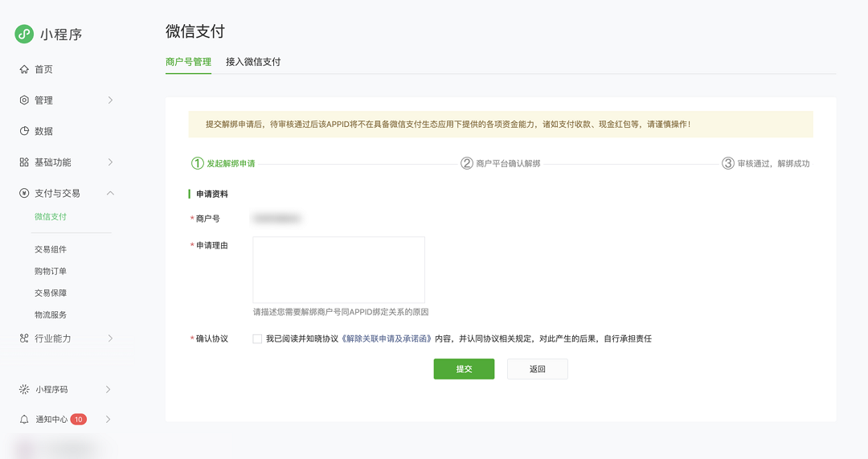Click step 2 商户平台确认解绑

pos(501,163)
